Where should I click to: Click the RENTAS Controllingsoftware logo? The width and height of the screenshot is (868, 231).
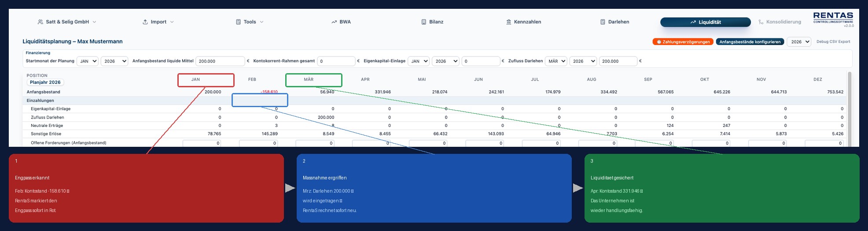(833, 18)
